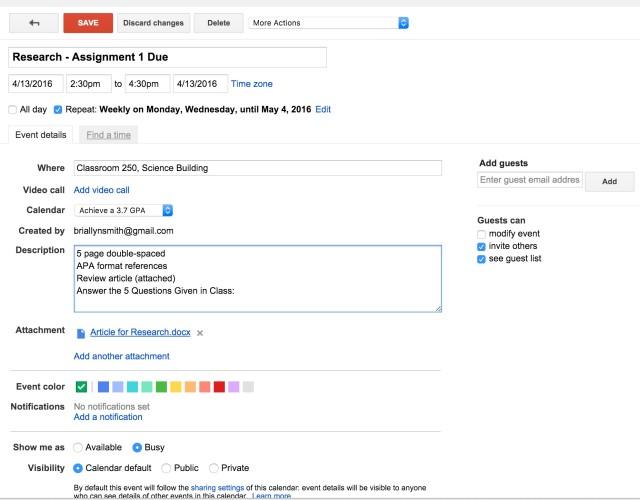Click Add video call link
The image size is (640, 500).
click(102, 190)
